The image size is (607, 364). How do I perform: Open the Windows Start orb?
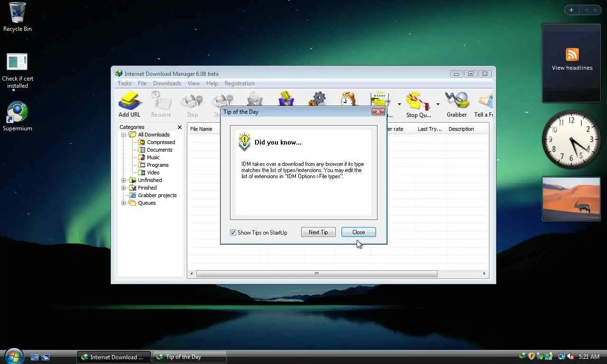point(13,355)
